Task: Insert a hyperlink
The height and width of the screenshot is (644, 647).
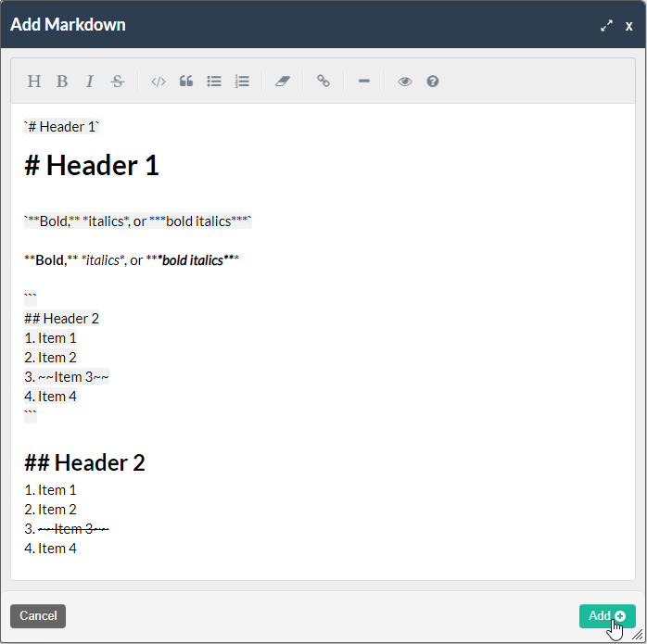Action: pos(323,82)
